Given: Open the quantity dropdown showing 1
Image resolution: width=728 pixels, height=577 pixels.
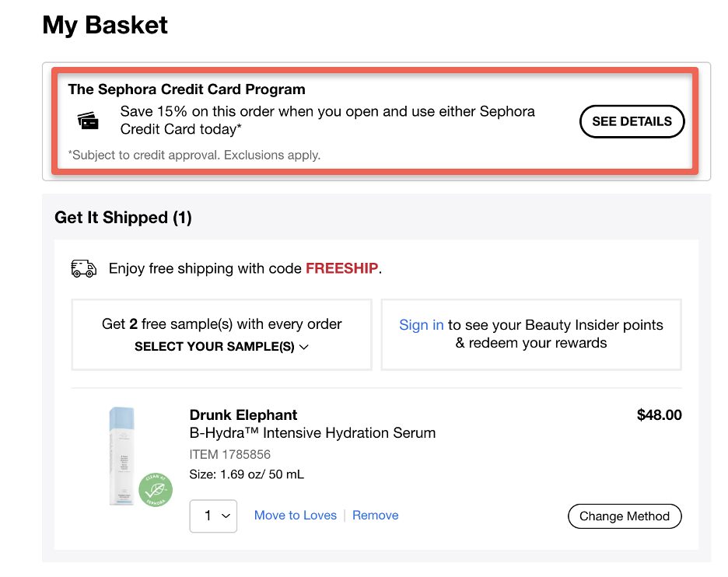Looking at the screenshot, I should (x=213, y=516).
